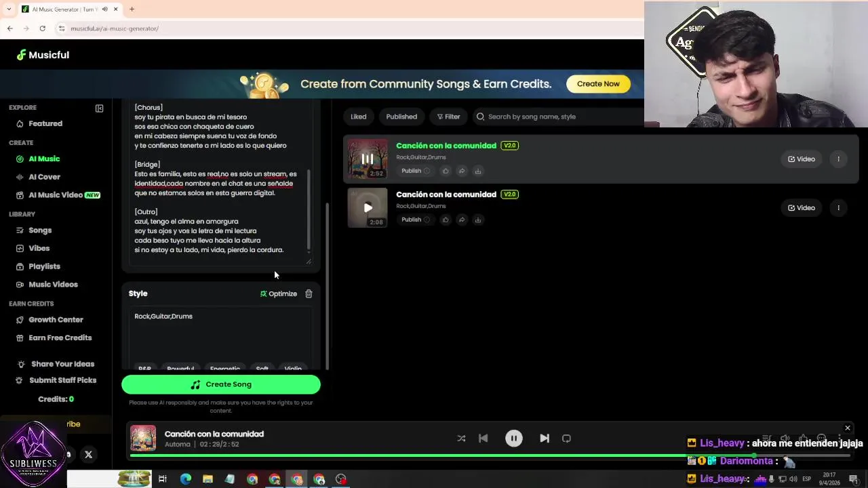Reload the browser page
Viewport: 868px width, 488px height.
click(42, 28)
